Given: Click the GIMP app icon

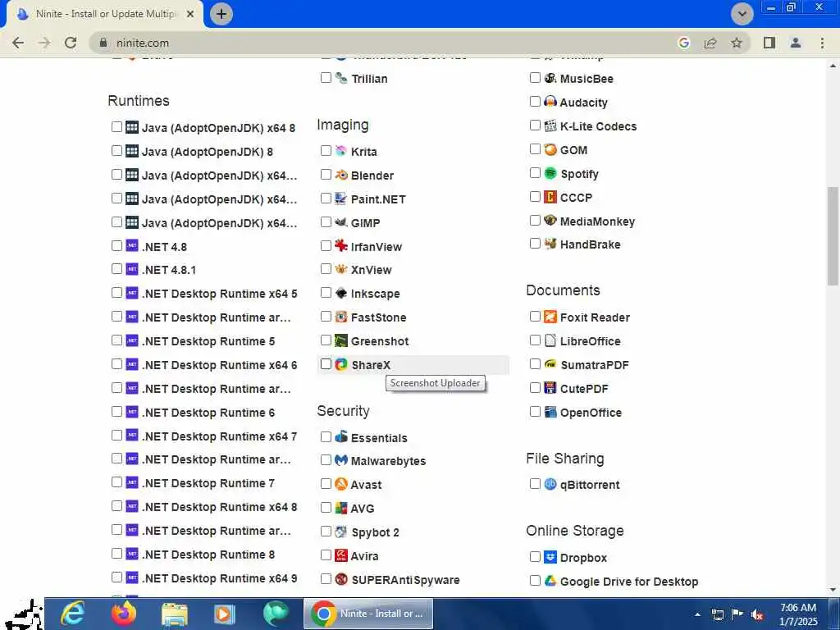Looking at the screenshot, I should [341, 222].
